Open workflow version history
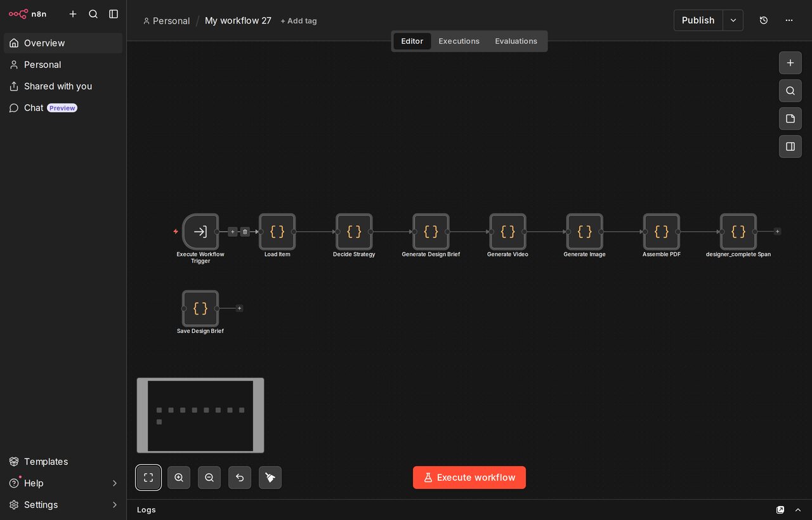This screenshot has height=520, width=812. 764,20
